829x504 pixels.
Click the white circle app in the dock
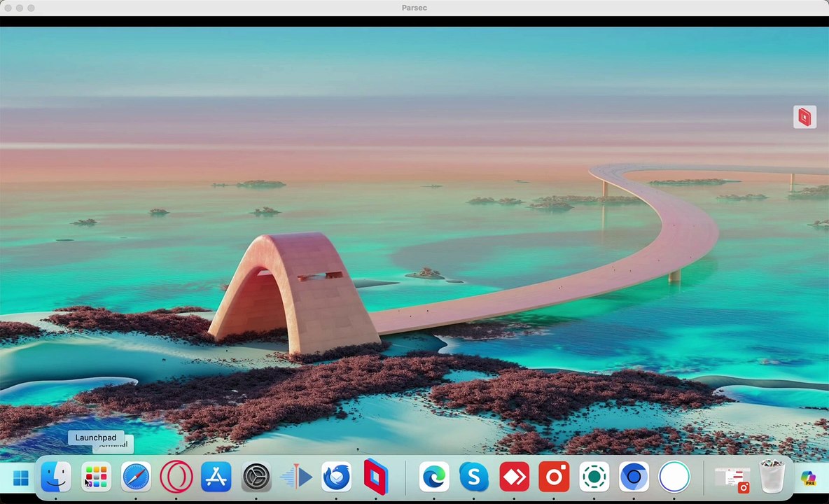coord(674,477)
